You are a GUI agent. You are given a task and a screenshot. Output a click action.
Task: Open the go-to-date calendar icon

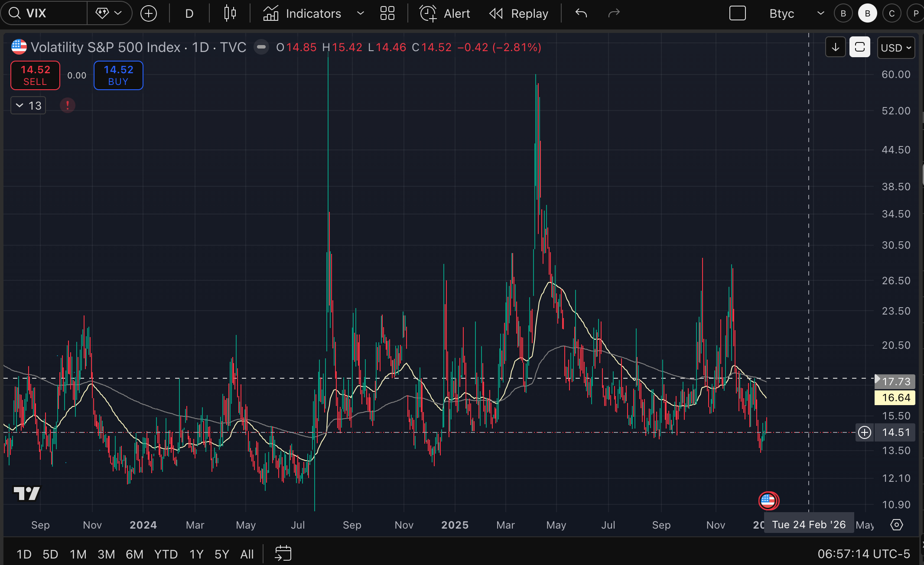tap(283, 553)
